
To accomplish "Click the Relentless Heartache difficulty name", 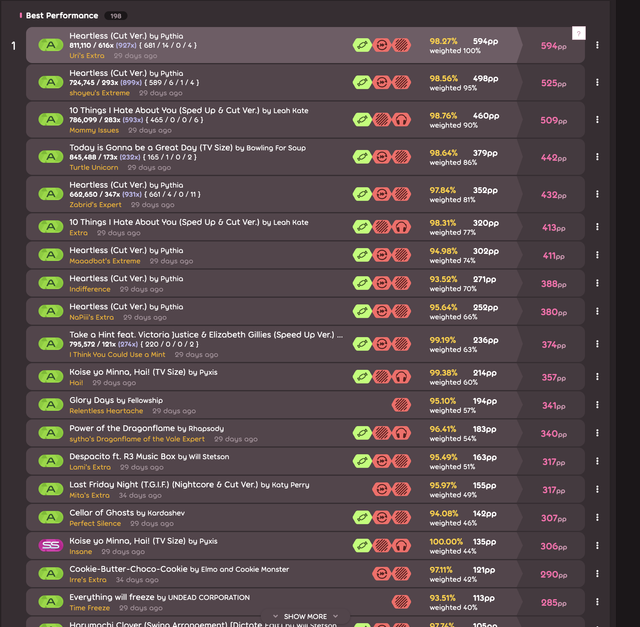I will tap(106, 411).
